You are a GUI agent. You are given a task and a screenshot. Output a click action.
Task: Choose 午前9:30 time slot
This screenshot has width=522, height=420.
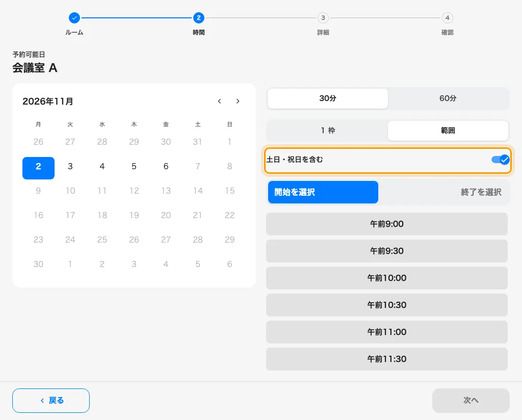click(387, 251)
